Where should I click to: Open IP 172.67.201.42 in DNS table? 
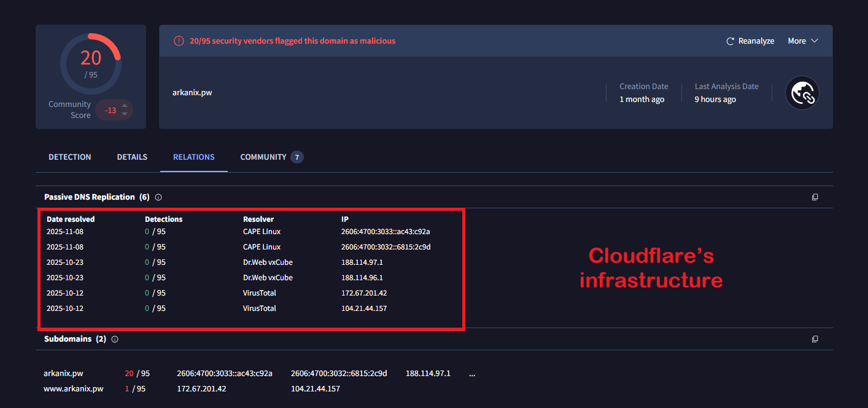364,293
